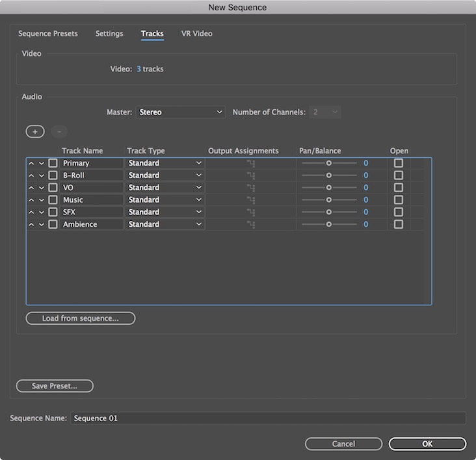Open output assignments icon for Music track
This screenshot has height=460, width=476.
click(251, 200)
